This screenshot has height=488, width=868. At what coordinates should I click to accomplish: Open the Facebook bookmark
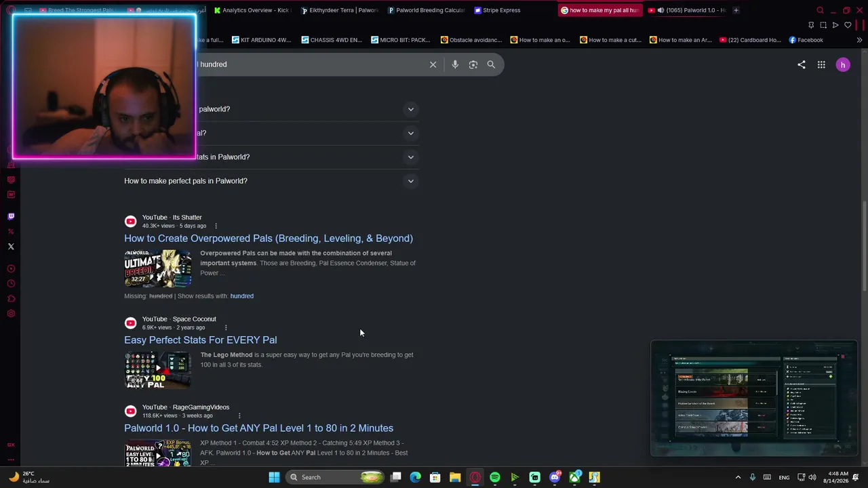coord(806,40)
